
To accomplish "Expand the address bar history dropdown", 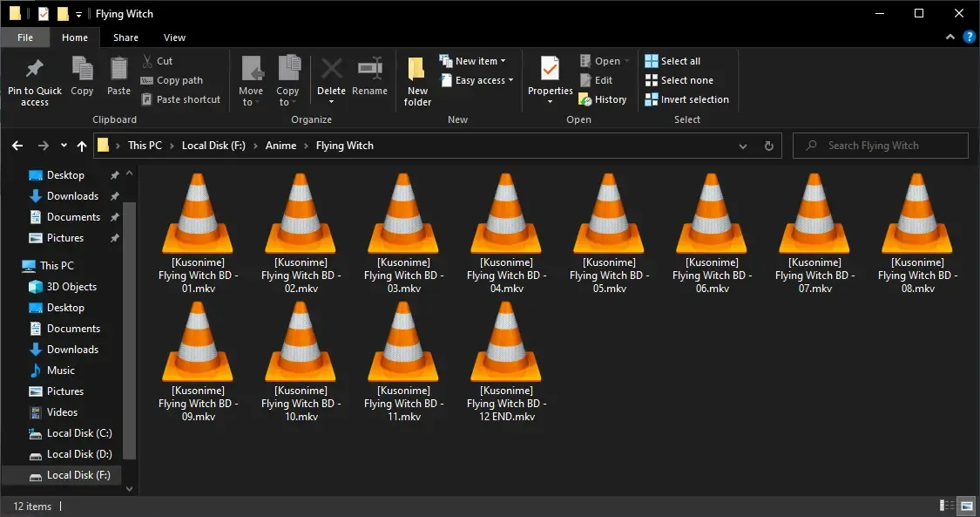I will (747, 146).
